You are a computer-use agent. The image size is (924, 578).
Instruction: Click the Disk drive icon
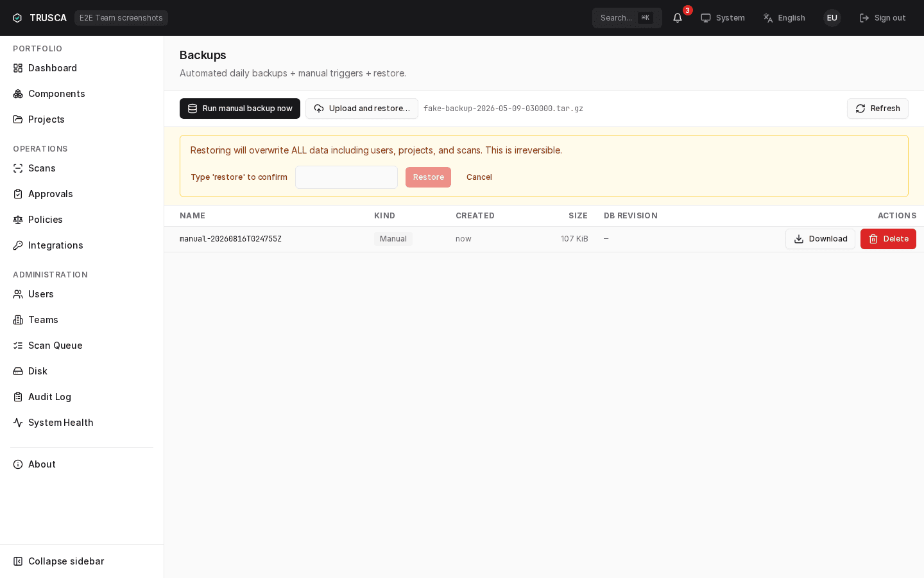coord(18,371)
